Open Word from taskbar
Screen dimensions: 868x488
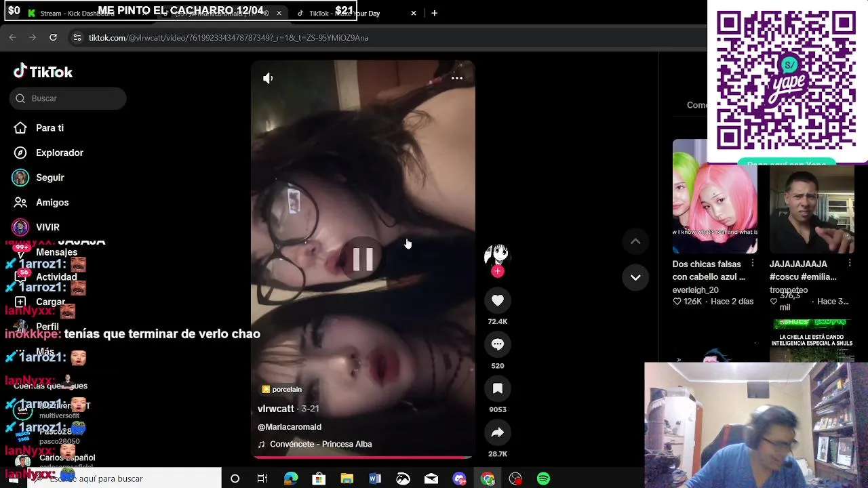coord(375,479)
